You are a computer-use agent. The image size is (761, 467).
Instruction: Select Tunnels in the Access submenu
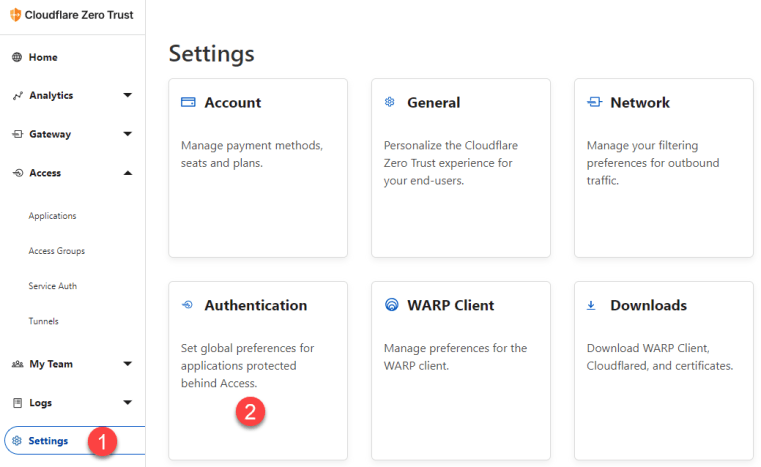pos(43,321)
